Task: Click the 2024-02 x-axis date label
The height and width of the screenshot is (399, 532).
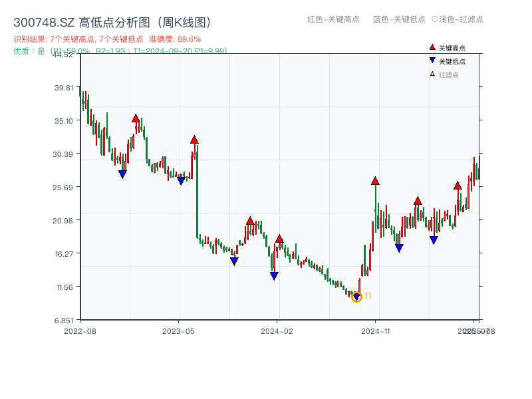Action: point(277,331)
